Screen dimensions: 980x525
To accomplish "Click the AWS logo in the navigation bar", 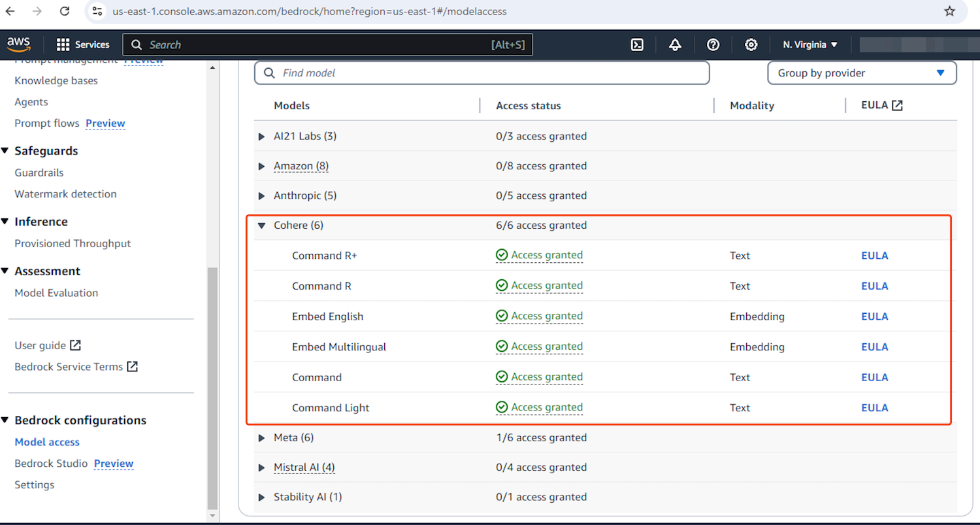I will [x=19, y=44].
